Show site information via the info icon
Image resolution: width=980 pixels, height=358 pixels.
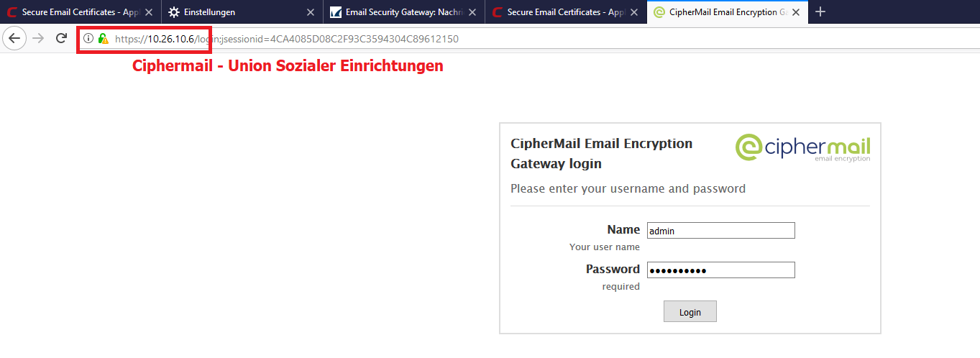tap(88, 38)
